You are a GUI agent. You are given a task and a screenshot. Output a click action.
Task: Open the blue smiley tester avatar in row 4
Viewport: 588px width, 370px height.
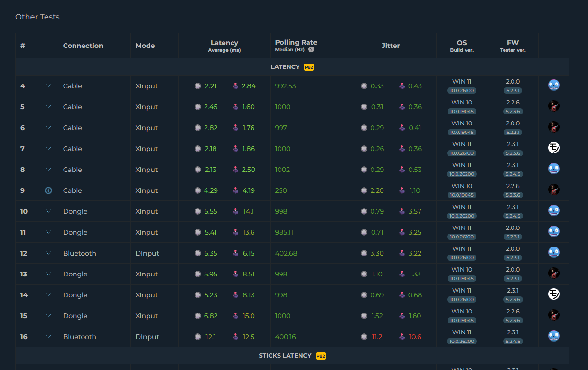click(x=553, y=85)
